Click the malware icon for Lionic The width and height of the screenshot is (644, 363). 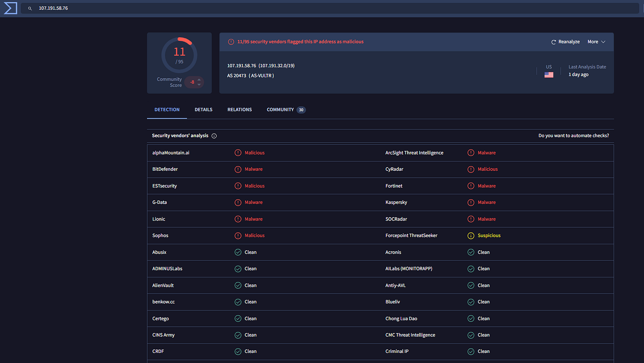click(238, 219)
